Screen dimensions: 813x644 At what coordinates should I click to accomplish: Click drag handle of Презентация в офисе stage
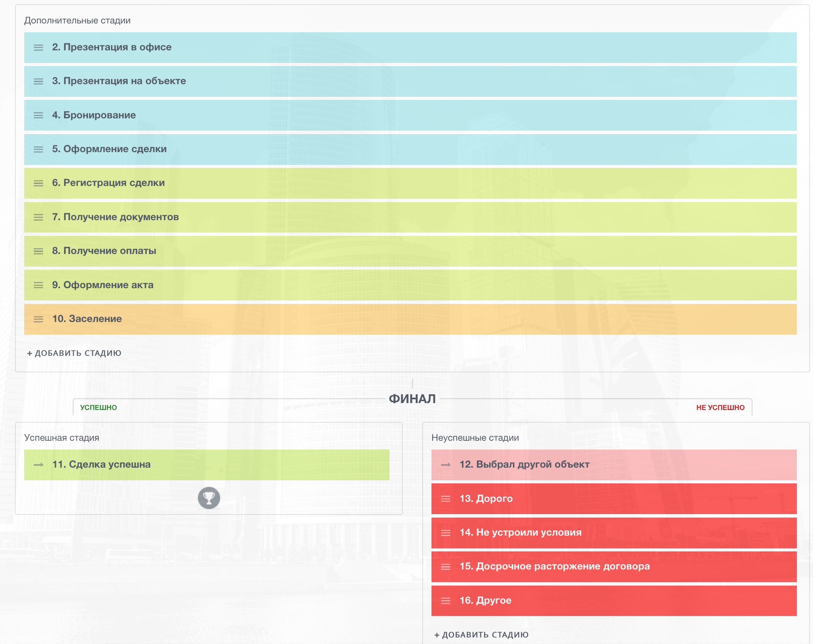click(x=38, y=48)
